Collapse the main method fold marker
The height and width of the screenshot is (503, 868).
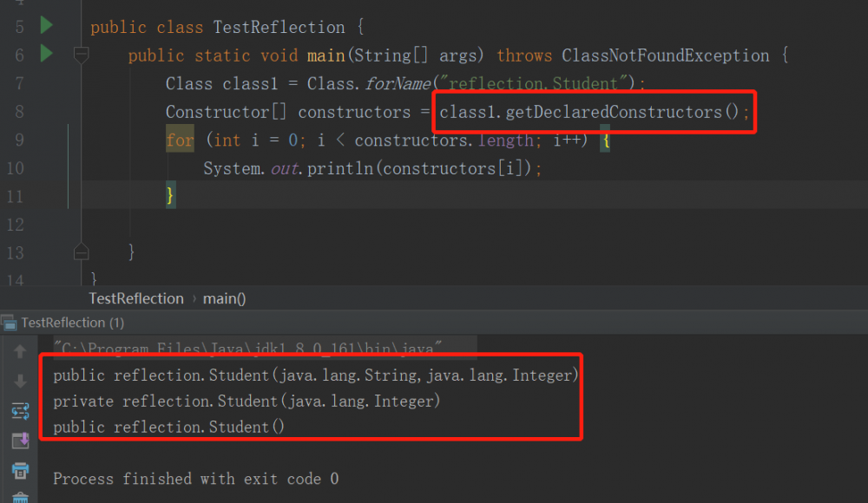[82, 56]
